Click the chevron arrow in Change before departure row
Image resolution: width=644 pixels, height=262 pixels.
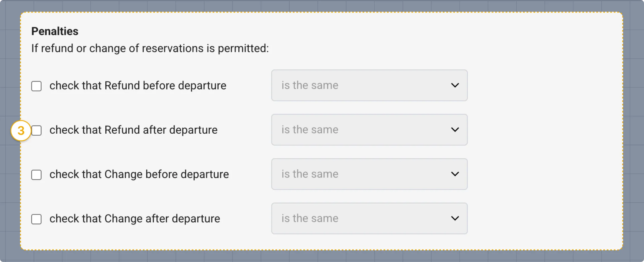pos(455,174)
